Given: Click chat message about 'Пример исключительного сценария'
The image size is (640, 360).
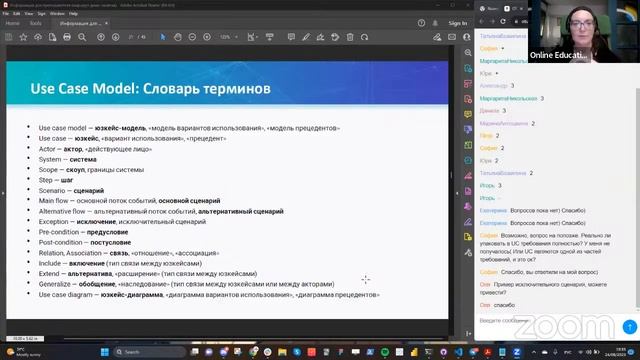Looking at the screenshot, I should click(x=543, y=288).
